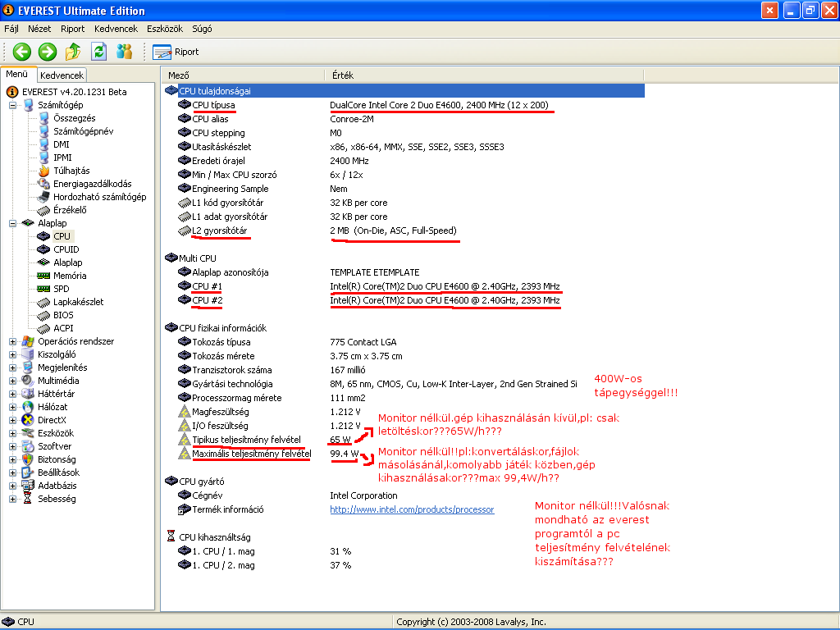Image resolution: width=840 pixels, height=630 pixels.
Task: Expand the Hálózat node
Action: coord(12,407)
